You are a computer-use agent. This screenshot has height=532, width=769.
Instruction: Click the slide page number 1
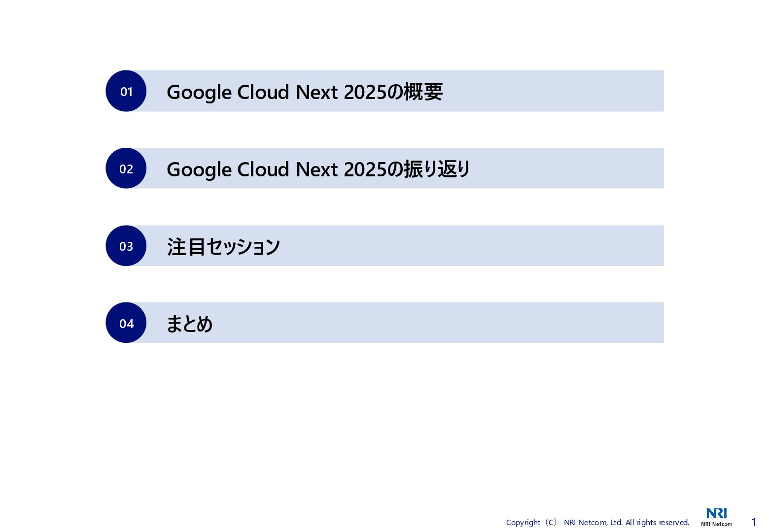coord(753,522)
